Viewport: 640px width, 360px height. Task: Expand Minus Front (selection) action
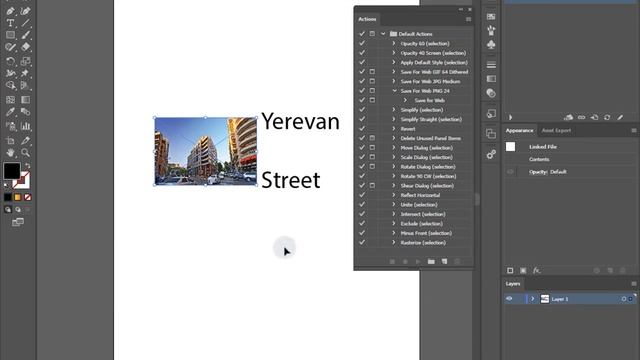[x=394, y=233]
